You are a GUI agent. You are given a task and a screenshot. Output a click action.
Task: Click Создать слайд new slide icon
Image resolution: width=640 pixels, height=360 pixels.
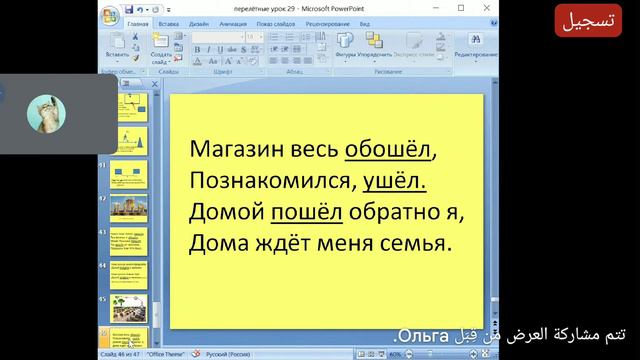click(x=160, y=40)
